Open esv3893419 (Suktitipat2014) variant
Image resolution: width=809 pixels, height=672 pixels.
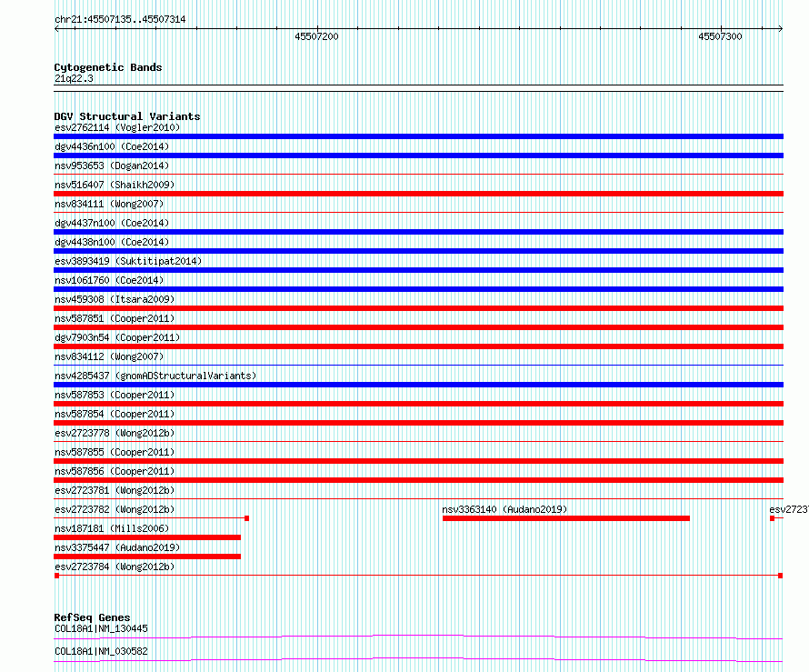point(128,261)
